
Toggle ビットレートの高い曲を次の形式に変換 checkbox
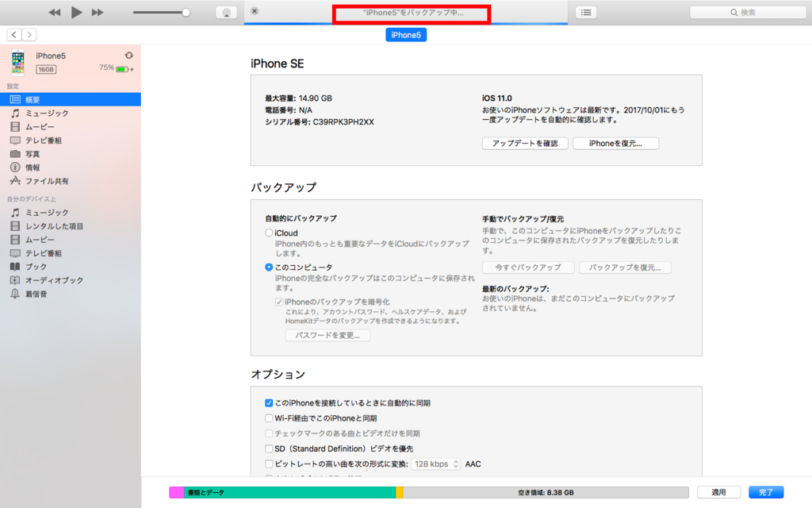click(269, 464)
